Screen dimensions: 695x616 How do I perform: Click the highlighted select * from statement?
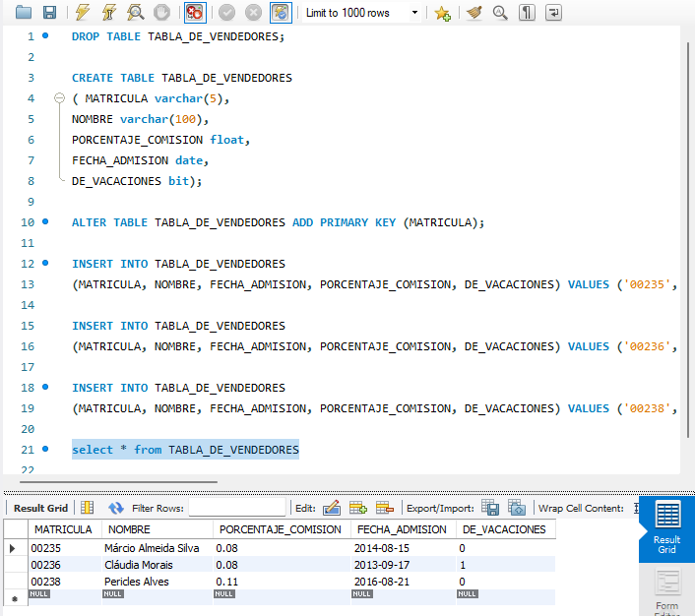coord(185,450)
